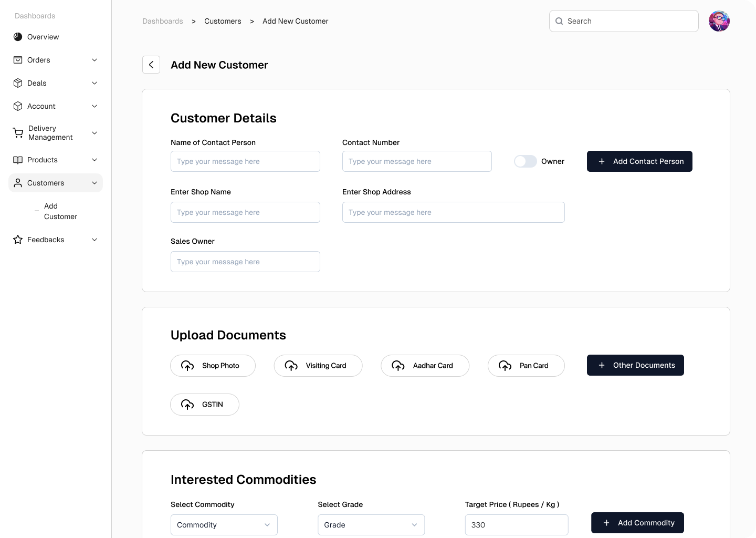Click the Shop Photo upload icon
The width and height of the screenshot is (756, 538).
coord(187,366)
